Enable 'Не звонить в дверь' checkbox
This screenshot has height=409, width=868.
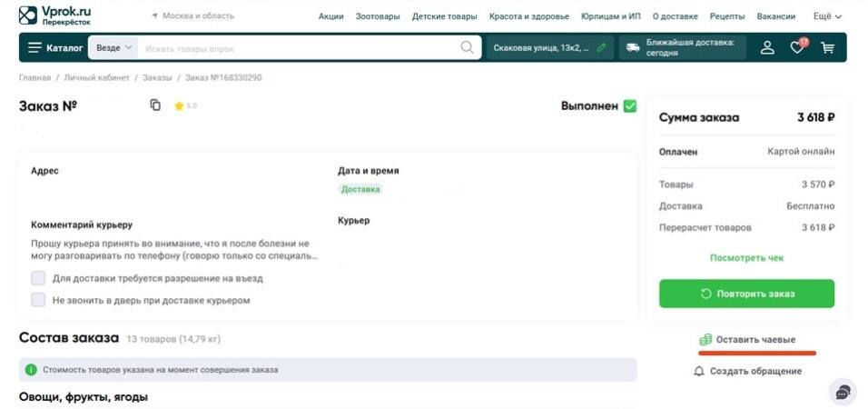pos(38,300)
